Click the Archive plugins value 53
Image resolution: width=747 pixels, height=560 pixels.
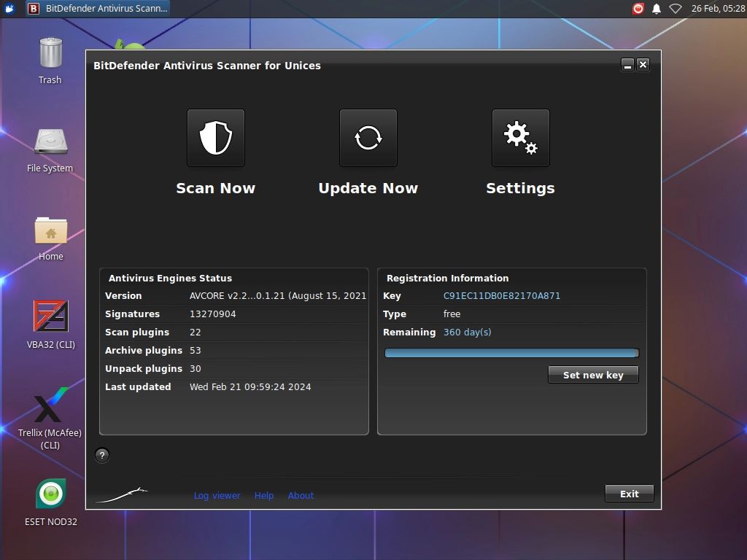tap(196, 351)
